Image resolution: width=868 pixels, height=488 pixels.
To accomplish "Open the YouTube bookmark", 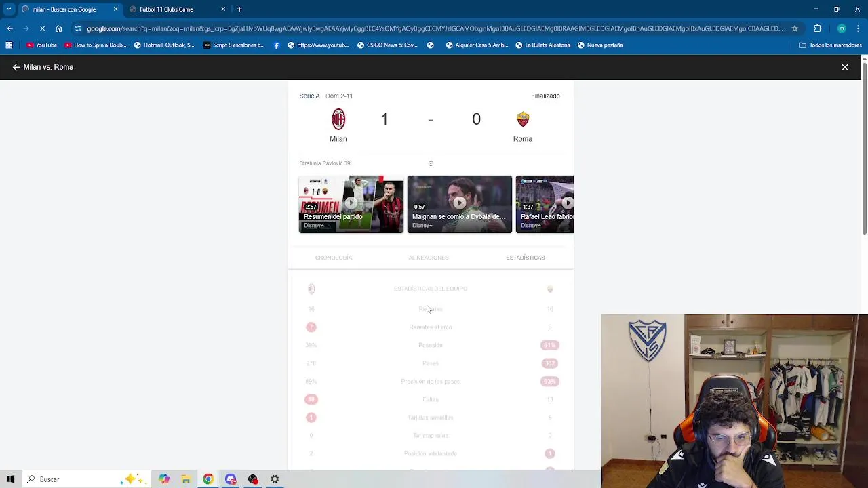I will (41, 45).
